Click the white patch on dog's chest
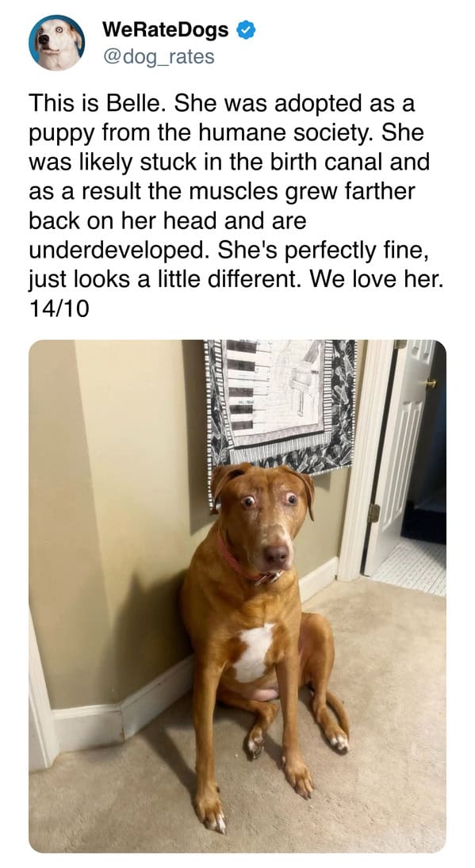The width and height of the screenshot is (475, 868). pyautogui.click(x=253, y=652)
